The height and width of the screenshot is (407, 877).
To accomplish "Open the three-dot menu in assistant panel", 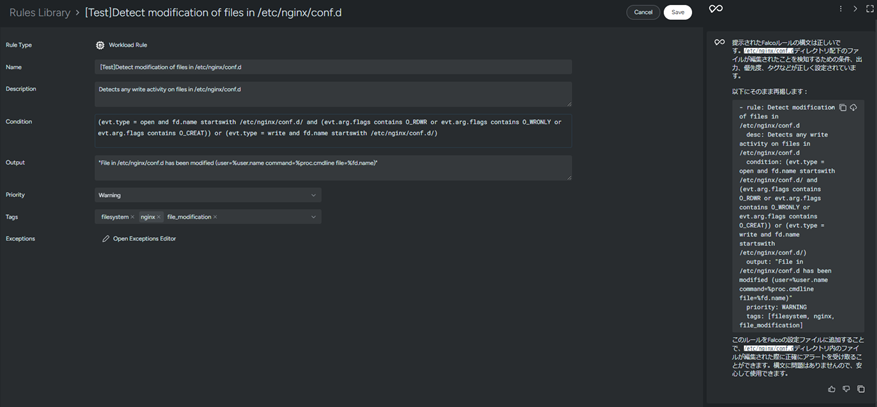I will click(840, 9).
